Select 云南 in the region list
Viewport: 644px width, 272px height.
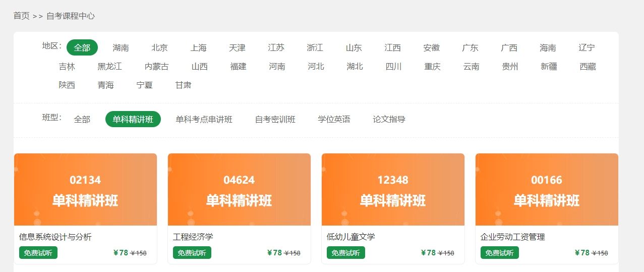[x=472, y=66]
